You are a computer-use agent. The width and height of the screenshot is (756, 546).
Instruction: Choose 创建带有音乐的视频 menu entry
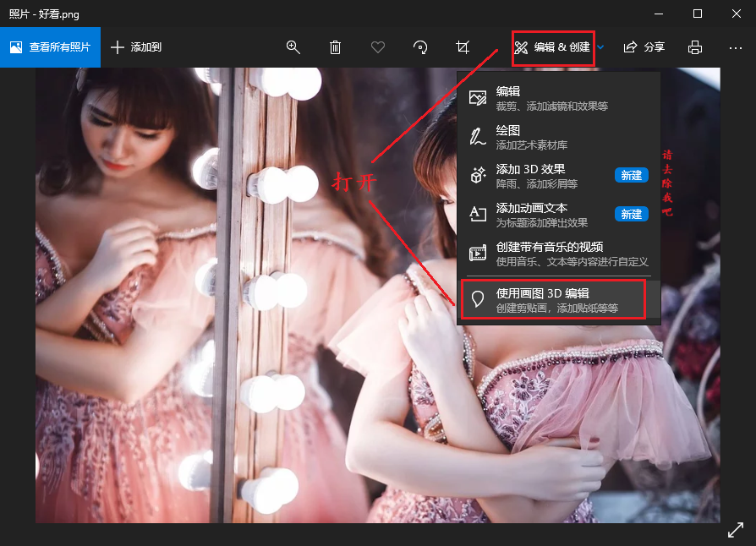click(x=558, y=254)
